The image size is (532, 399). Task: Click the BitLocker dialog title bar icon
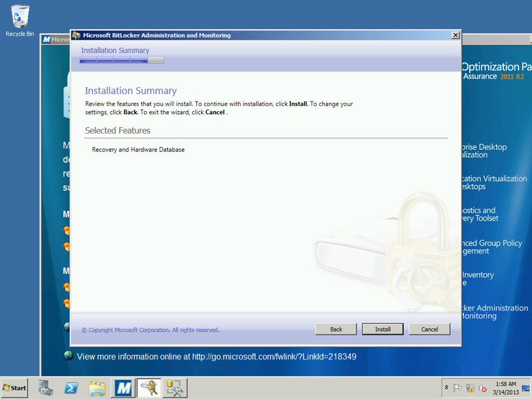coord(76,35)
